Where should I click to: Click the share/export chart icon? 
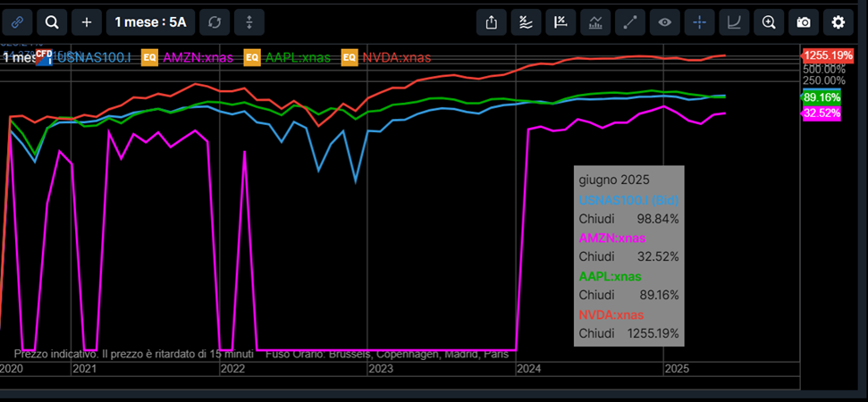click(492, 22)
